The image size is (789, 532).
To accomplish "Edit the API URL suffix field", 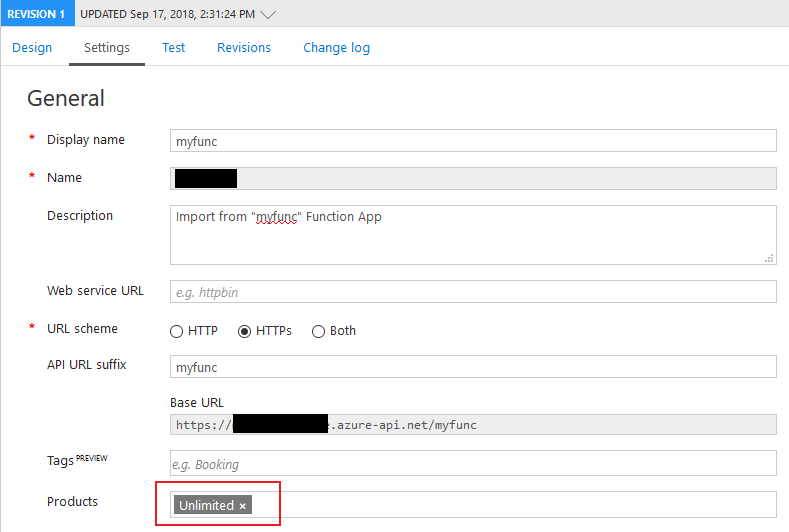I will tap(473, 367).
